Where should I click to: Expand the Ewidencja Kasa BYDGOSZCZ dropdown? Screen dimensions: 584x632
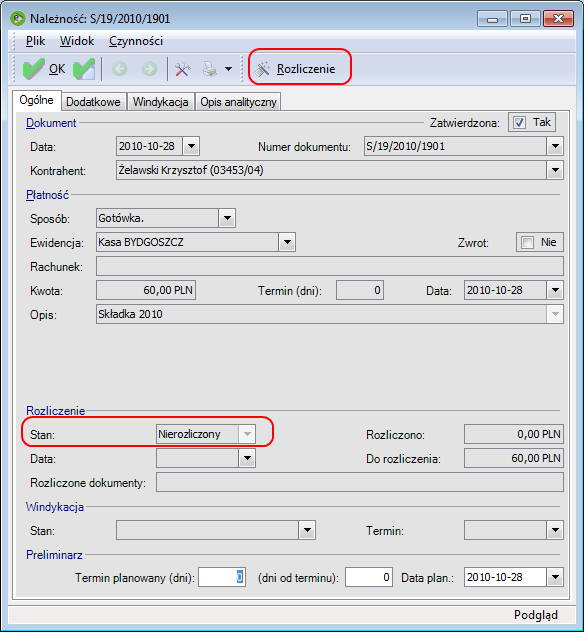[x=287, y=242]
